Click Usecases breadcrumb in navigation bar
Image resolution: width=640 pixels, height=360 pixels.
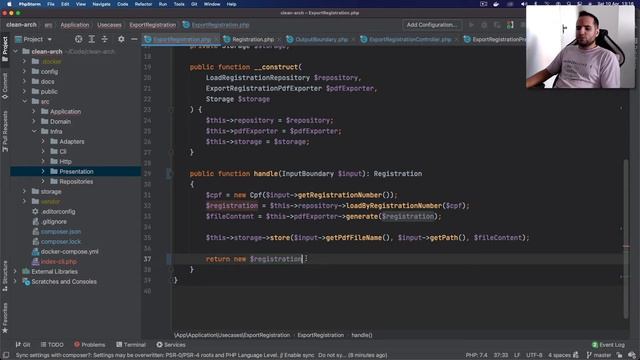pyautogui.click(x=109, y=25)
